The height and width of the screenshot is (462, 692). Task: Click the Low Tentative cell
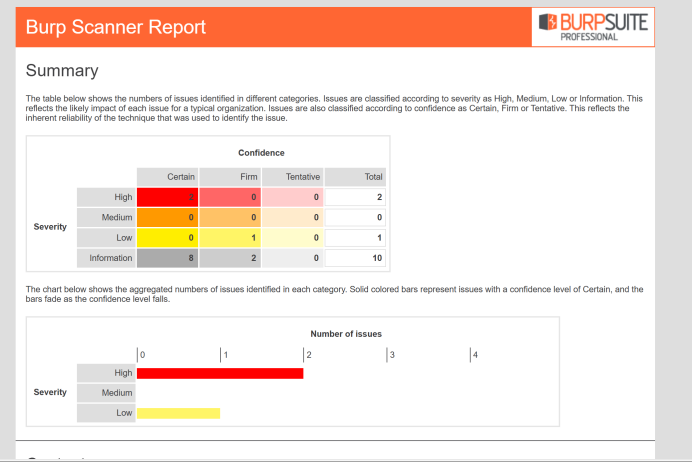tap(293, 238)
